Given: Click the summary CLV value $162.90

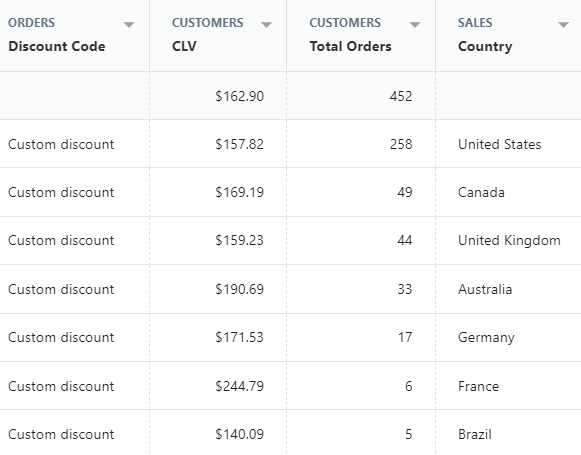Looking at the screenshot, I should (239, 96).
